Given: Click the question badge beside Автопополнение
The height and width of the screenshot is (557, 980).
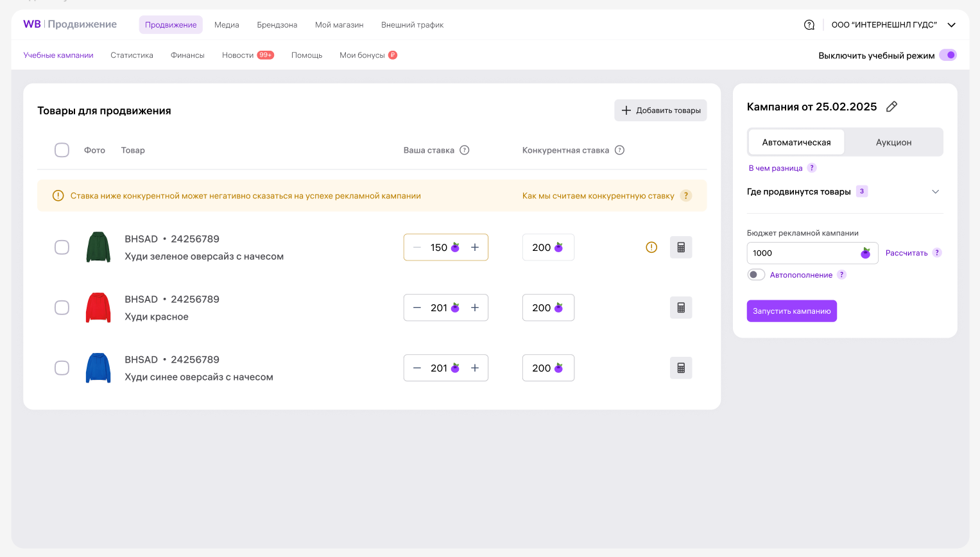Looking at the screenshot, I should 842,275.
